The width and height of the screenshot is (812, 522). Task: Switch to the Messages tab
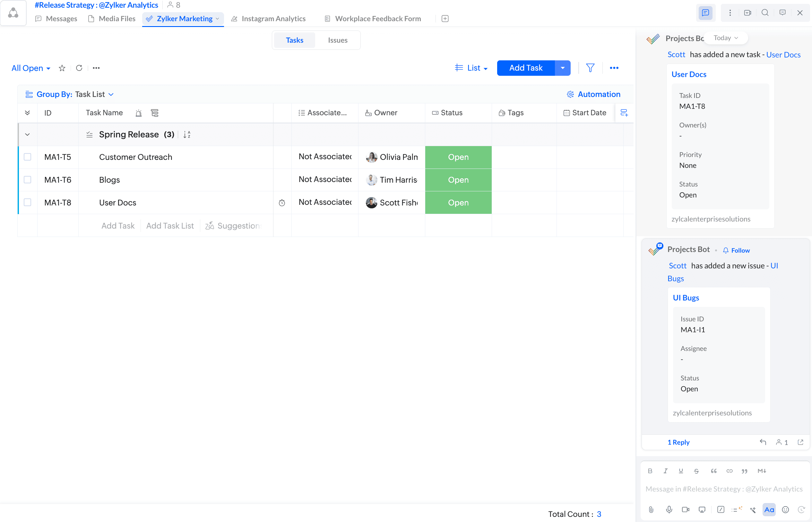point(56,19)
